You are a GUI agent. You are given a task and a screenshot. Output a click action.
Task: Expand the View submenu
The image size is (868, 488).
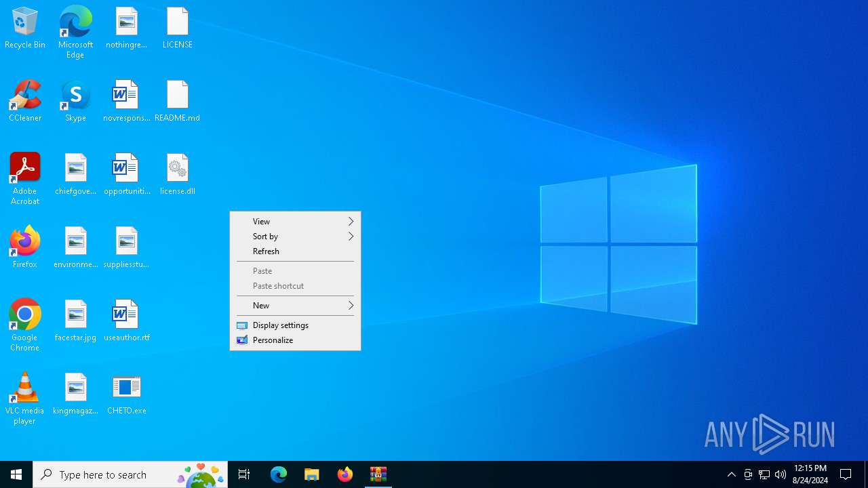pos(295,222)
